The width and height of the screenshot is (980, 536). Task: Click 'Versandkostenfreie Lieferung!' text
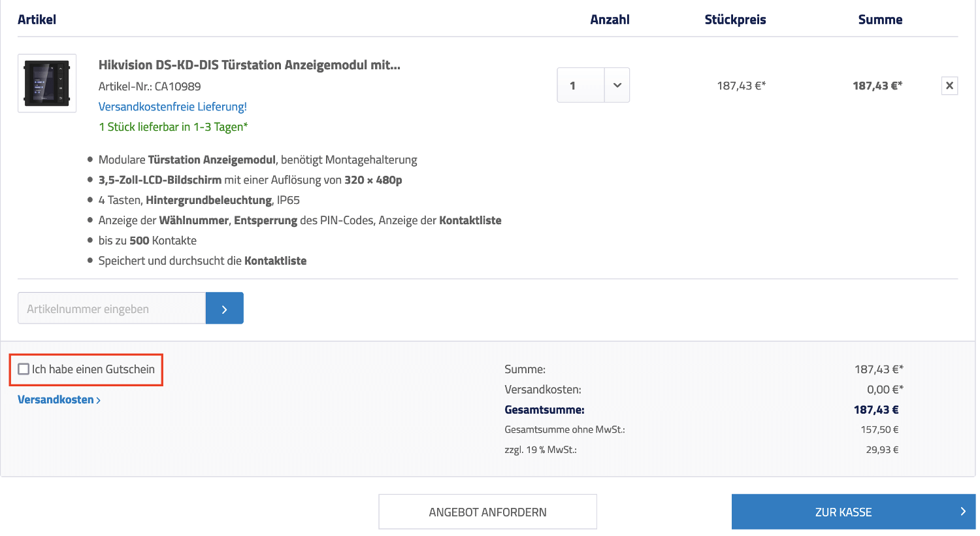(172, 107)
